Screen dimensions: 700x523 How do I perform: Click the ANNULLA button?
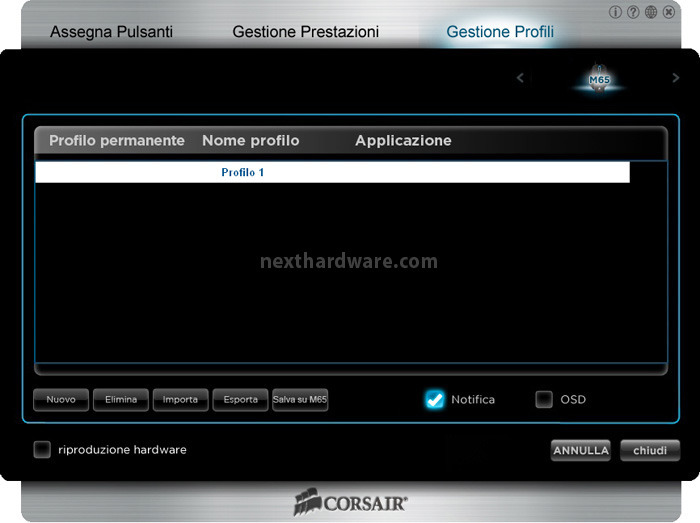tap(581, 450)
